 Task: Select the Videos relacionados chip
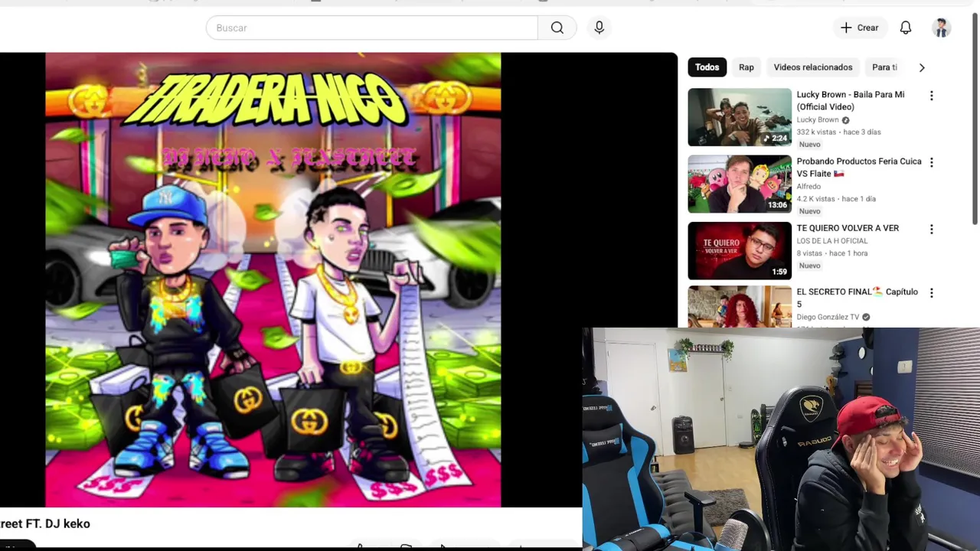(812, 67)
